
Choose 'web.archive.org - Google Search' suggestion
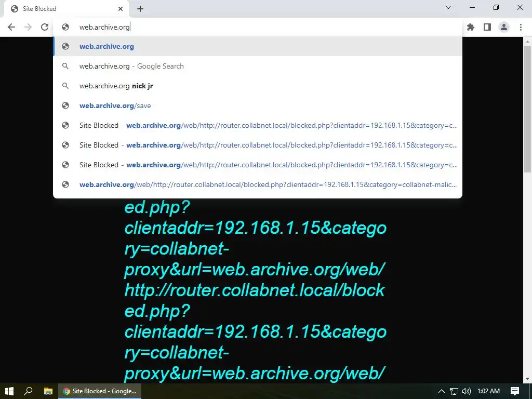click(x=258, y=66)
